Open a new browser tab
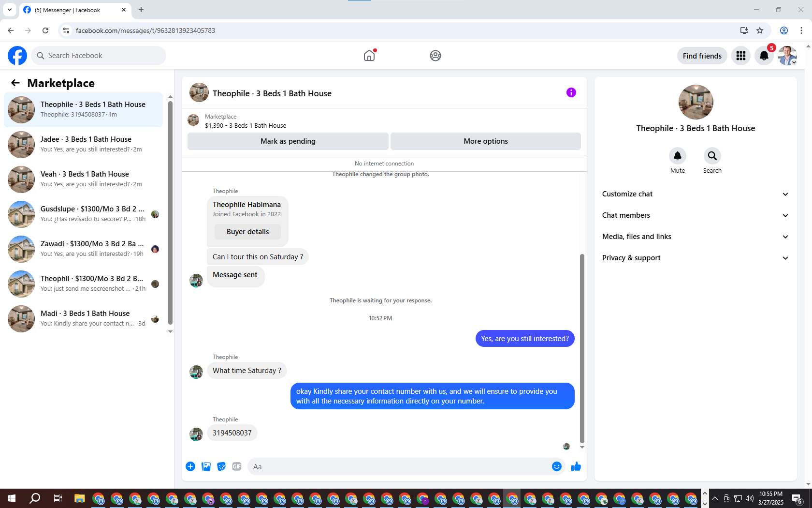The image size is (812, 508). (x=141, y=10)
